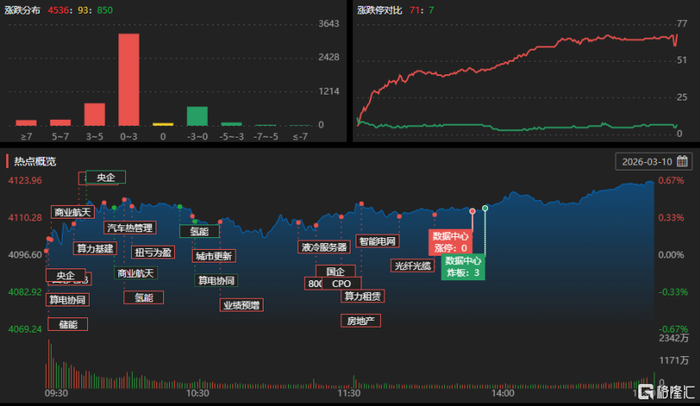Click the green-bordered 氢能 label
The width and height of the screenshot is (700, 406).
tap(200, 231)
